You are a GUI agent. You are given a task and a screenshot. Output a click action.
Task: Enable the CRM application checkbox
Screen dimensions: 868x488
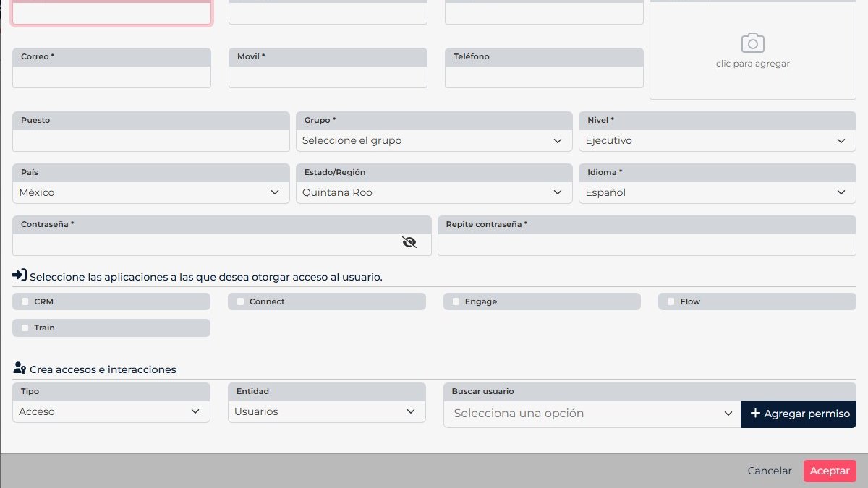pos(25,301)
